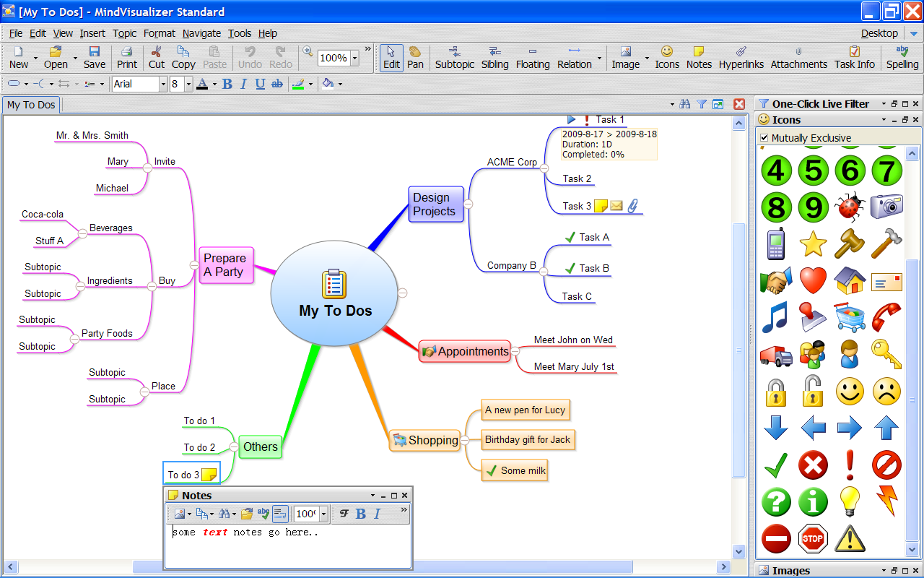Switch to the My To Dos tab

tap(31, 105)
